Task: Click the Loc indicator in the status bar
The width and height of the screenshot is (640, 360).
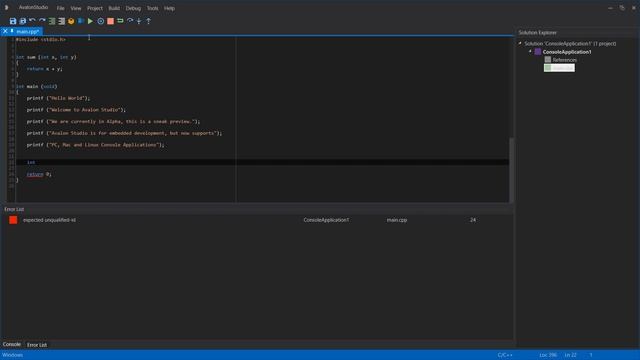Action: tap(548, 355)
